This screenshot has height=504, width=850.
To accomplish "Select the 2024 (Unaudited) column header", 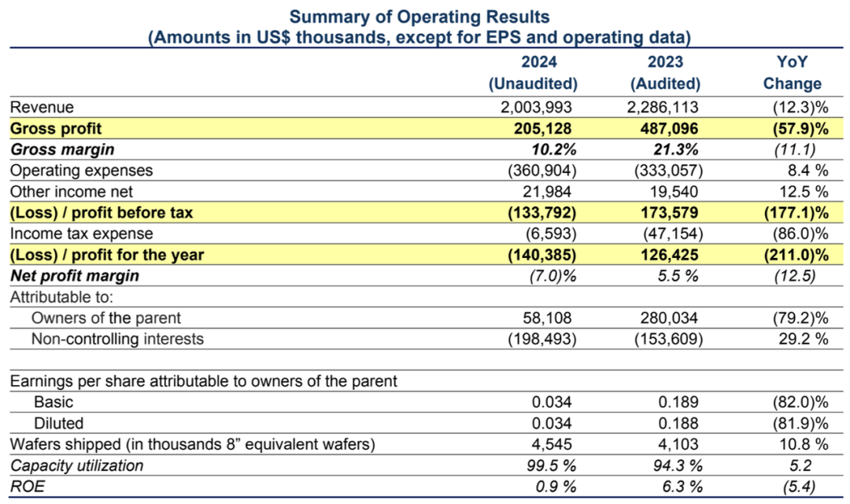I will click(534, 72).
